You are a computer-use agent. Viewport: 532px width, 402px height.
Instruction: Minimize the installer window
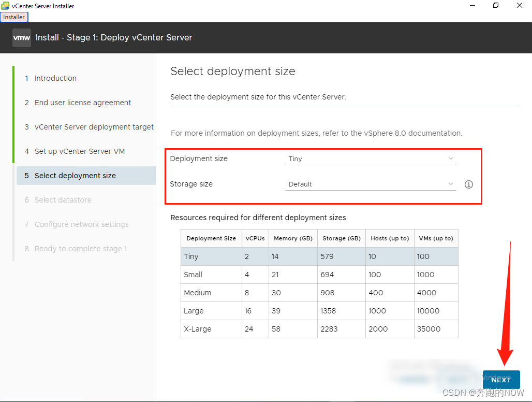coord(472,5)
